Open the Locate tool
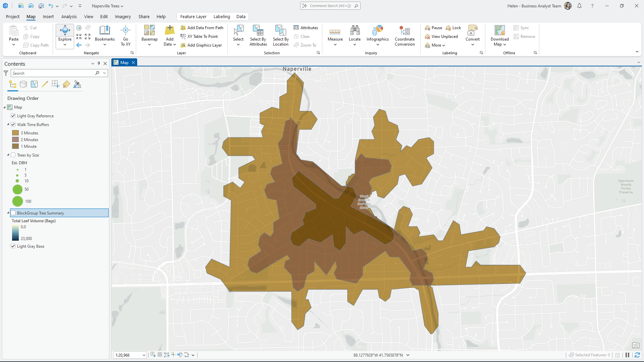The height and width of the screenshot is (362, 644). (355, 32)
